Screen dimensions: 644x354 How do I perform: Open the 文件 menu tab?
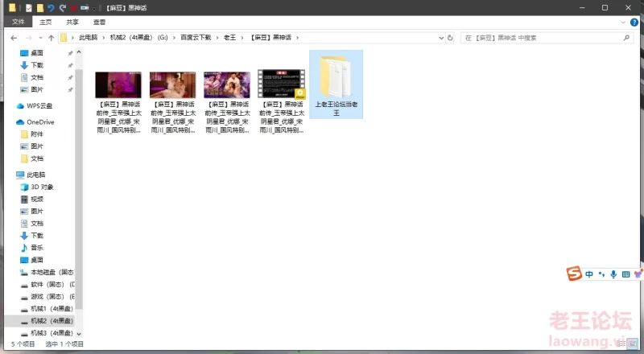coord(18,22)
